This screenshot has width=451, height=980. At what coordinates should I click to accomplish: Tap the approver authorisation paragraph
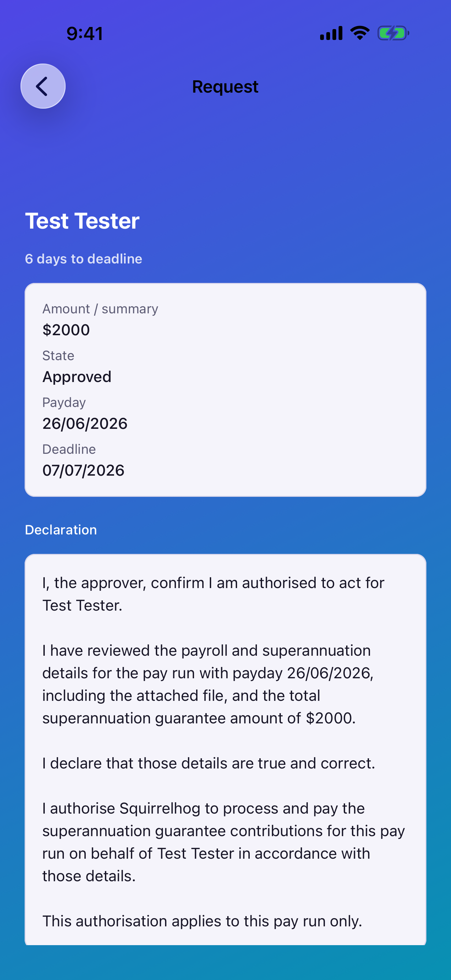[x=213, y=594]
